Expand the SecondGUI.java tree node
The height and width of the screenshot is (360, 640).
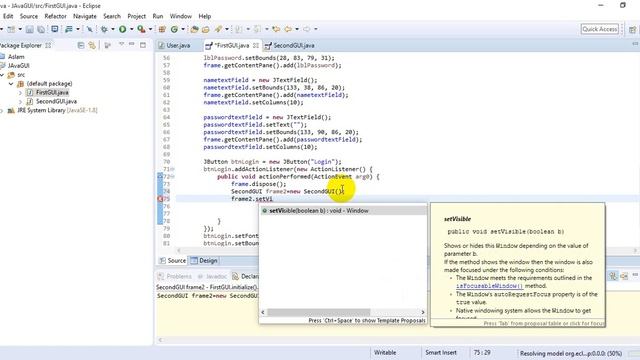(20, 102)
